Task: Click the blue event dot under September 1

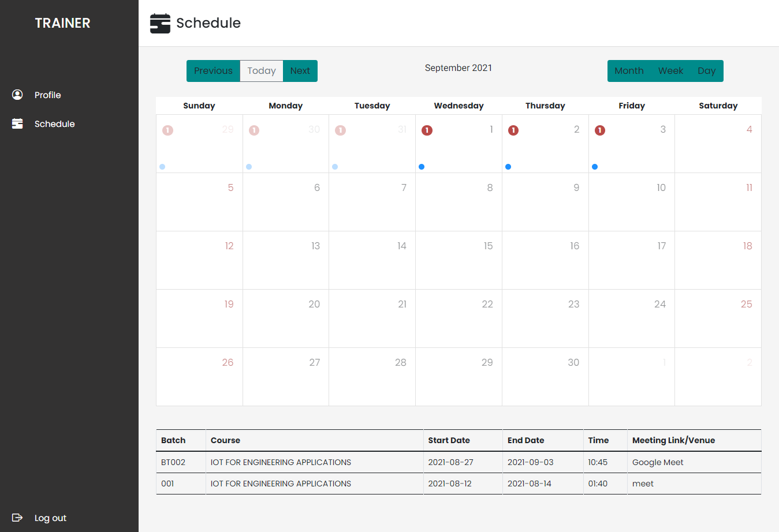Action: (x=422, y=167)
